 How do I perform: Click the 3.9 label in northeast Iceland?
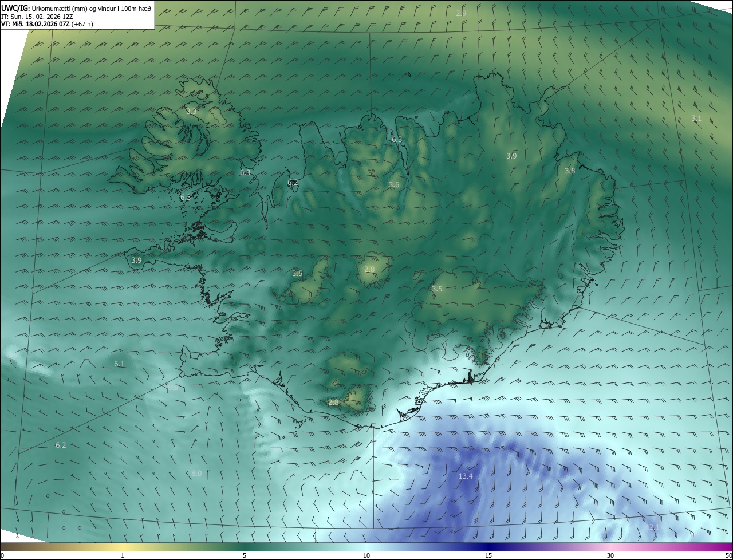tap(512, 156)
